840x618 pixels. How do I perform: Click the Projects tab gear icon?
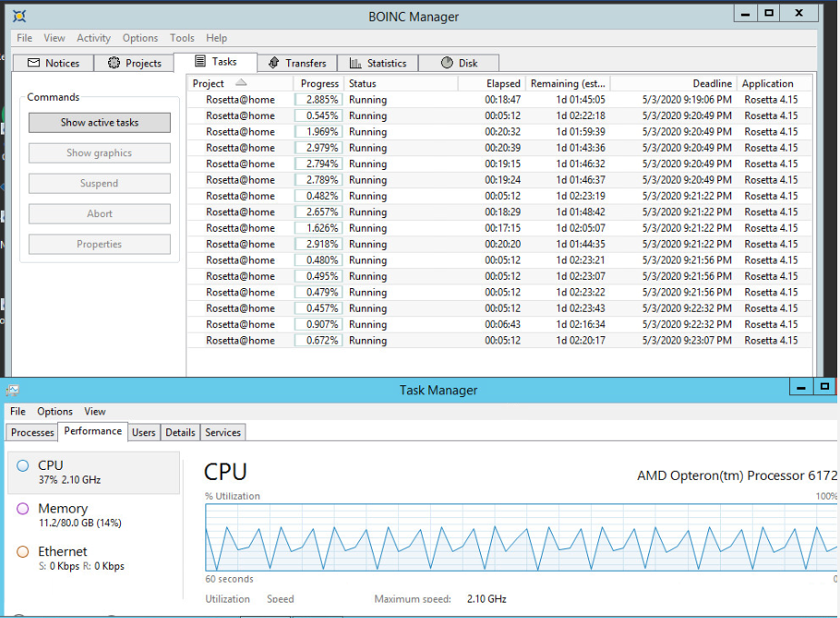pos(114,63)
